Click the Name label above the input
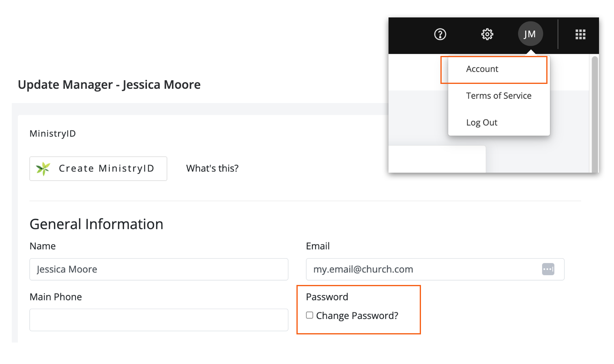This screenshot has height=364, width=614. (43, 246)
